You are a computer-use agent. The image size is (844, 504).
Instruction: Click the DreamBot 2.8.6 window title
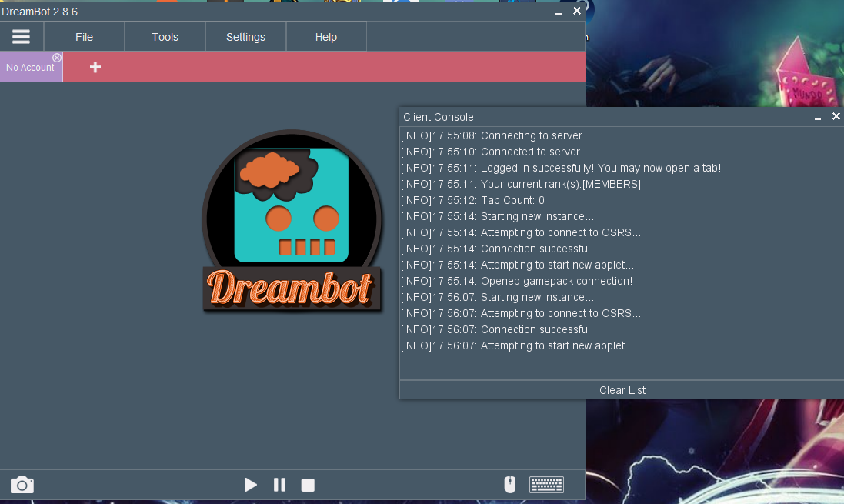coord(39,12)
